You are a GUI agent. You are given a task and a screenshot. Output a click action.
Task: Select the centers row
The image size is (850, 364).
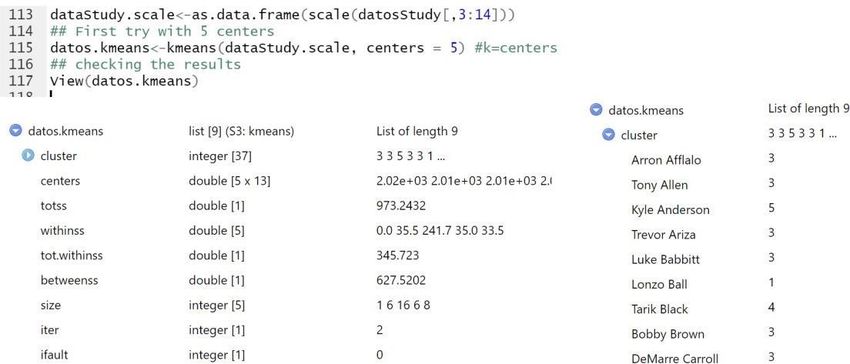281,181
